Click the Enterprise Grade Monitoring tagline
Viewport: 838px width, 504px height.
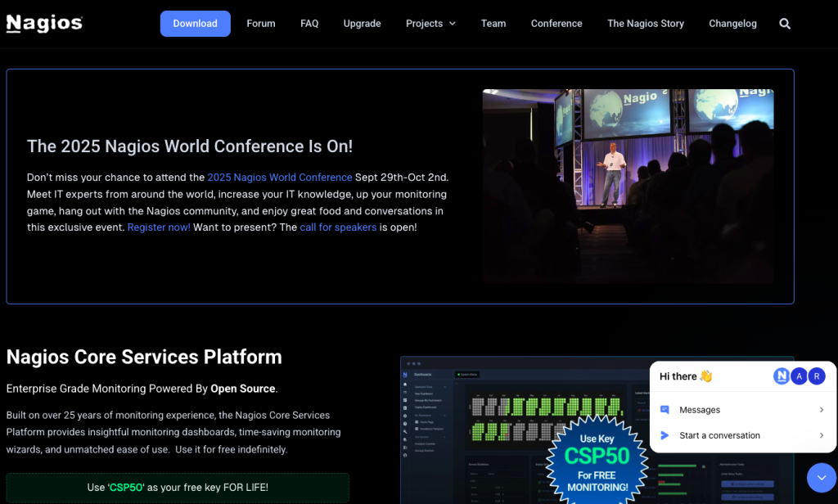[142, 389]
